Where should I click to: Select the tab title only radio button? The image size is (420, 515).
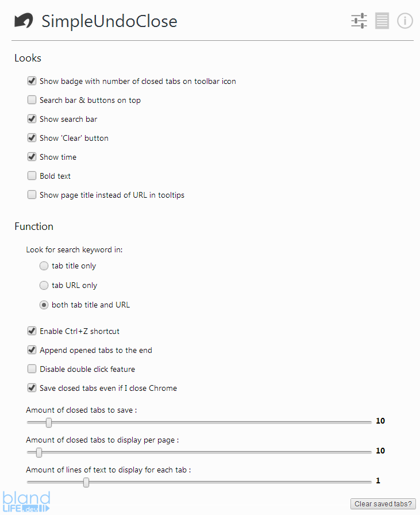click(x=44, y=266)
